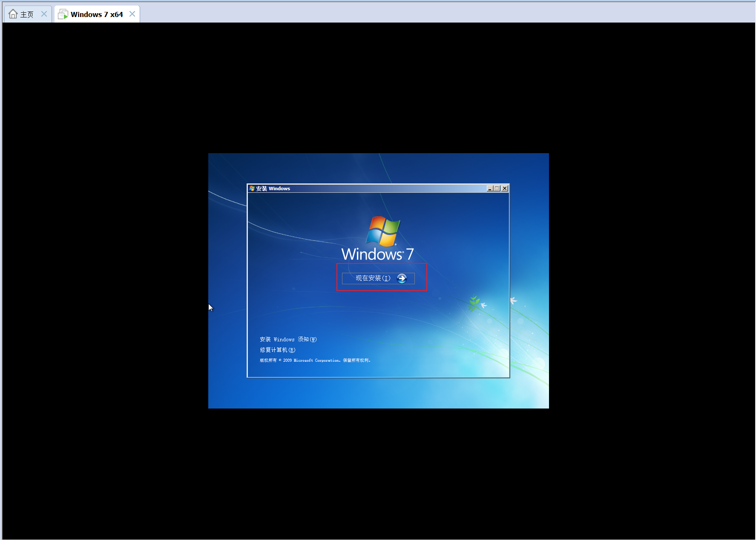Minimize the 安装 Windows dialog
Image resolution: width=756 pixels, height=540 pixels.
click(x=490, y=189)
